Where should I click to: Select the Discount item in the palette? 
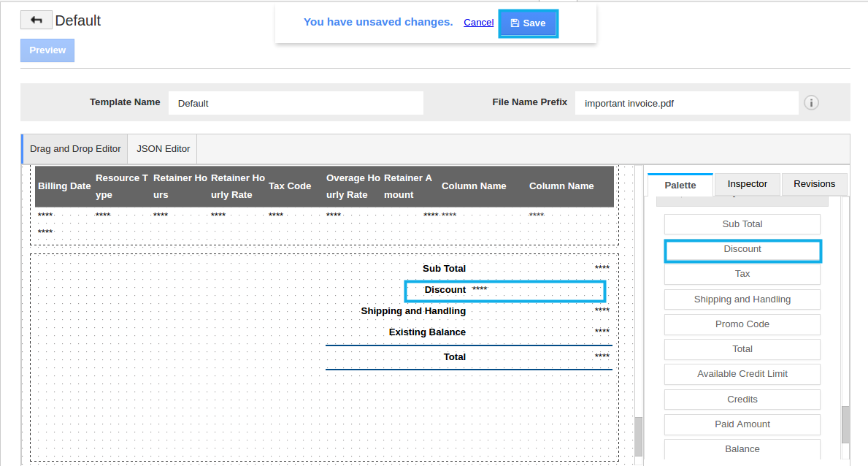[742, 249]
